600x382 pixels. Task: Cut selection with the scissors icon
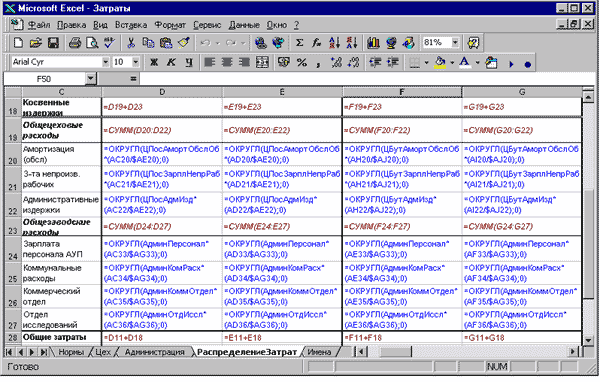[131, 42]
